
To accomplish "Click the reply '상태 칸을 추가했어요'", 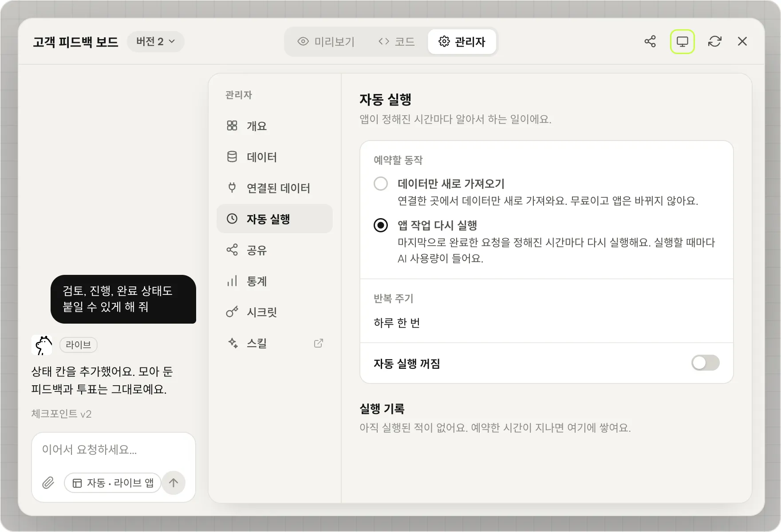I will (x=103, y=380).
